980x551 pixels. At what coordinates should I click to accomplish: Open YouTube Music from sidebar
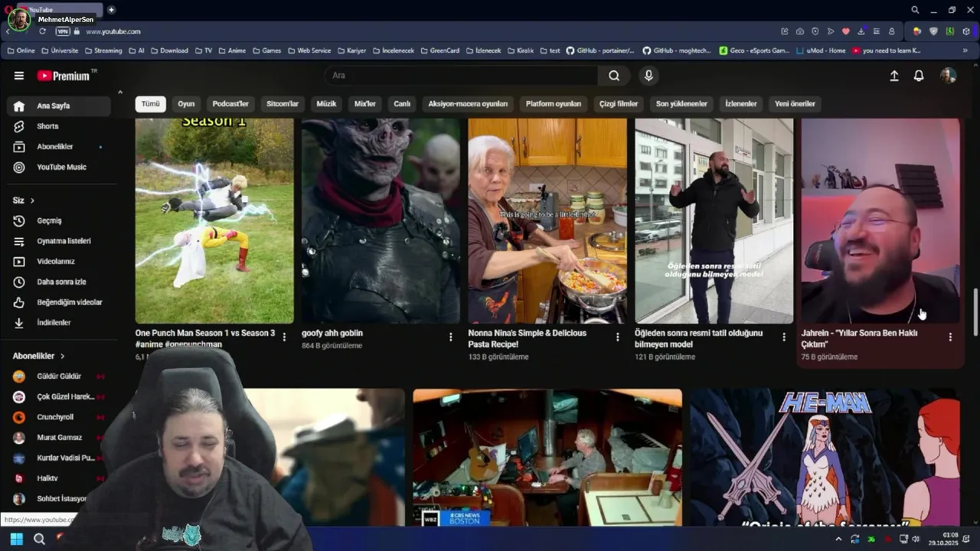click(58, 167)
